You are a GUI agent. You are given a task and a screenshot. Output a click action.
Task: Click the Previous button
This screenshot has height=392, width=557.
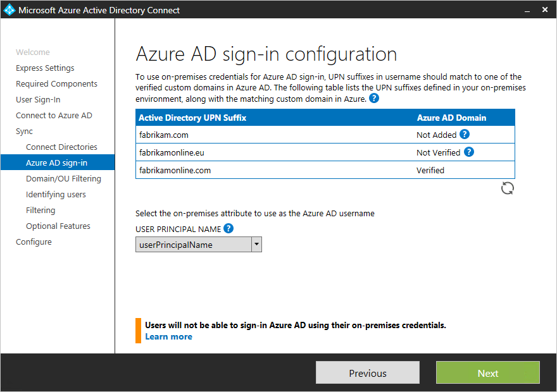tap(367, 372)
